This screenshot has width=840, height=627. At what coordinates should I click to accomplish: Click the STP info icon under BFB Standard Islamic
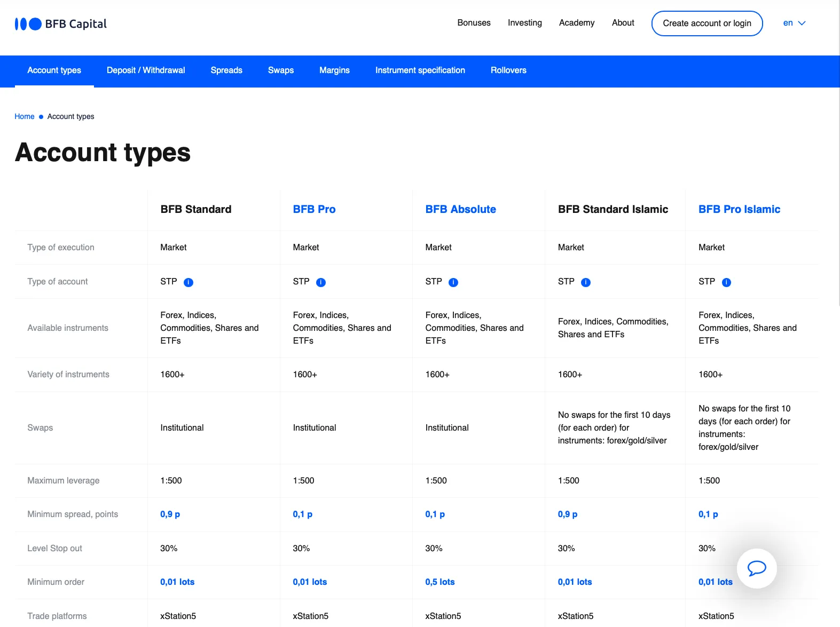(586, 282)
